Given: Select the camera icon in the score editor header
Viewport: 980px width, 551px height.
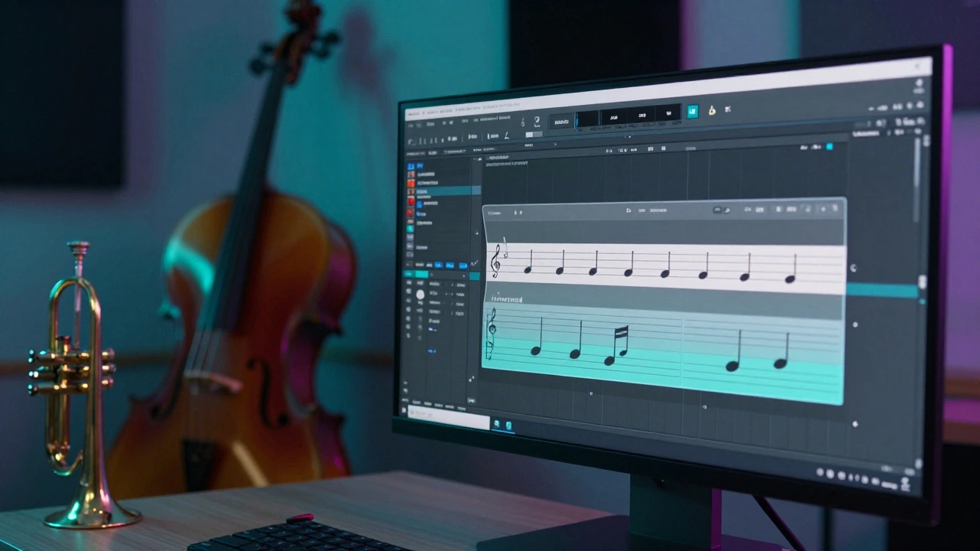Looking at the screenshot, I should (628, 210).
